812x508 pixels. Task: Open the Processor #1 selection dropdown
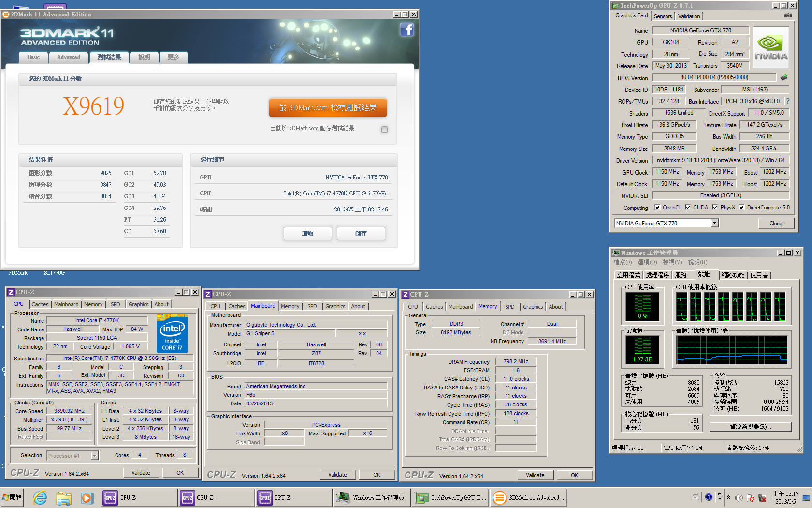pyautogui.click(x=94, y=455)
